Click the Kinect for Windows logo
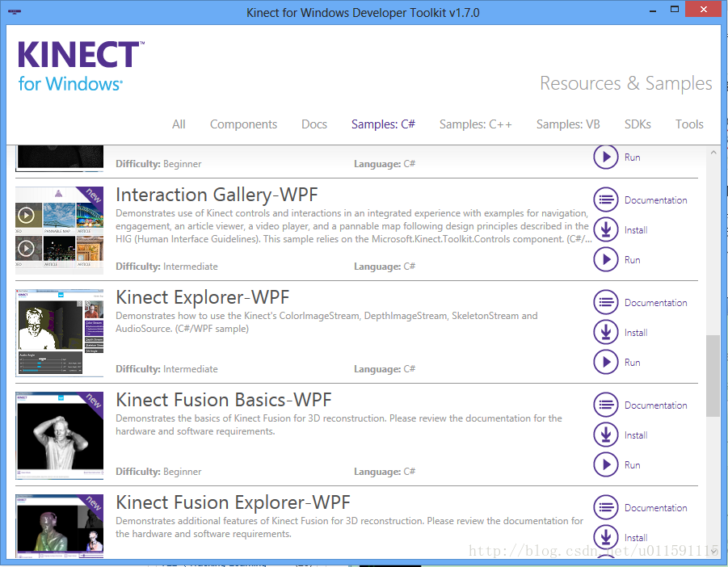 [x=81, y=66]
